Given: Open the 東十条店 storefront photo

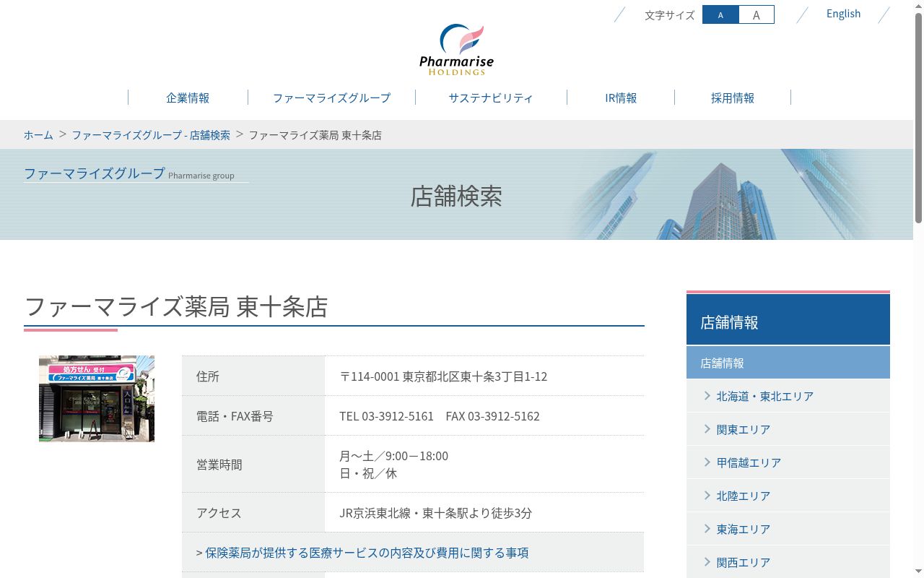Looking at the screenshot, I should point(97,398).
